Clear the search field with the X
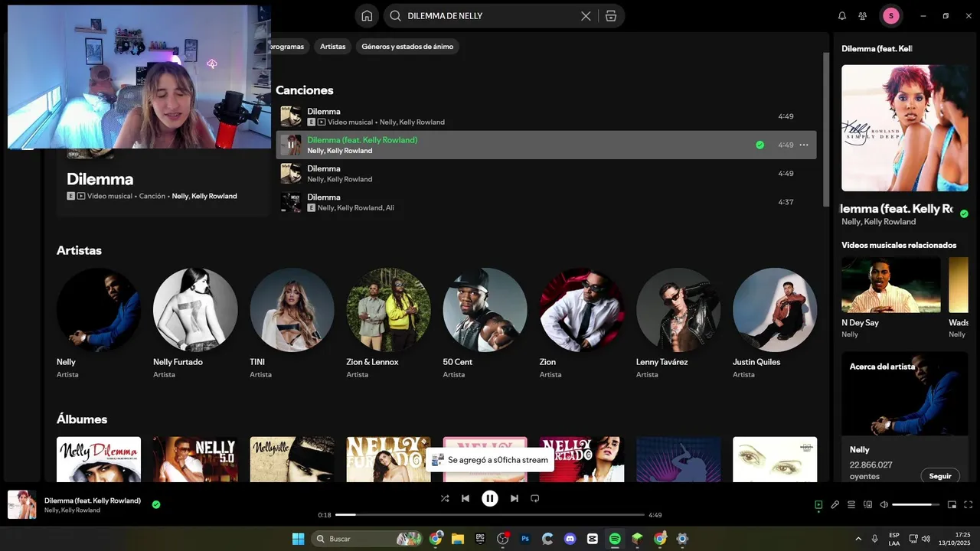This screenshot has height=551, width=980. 586,16
